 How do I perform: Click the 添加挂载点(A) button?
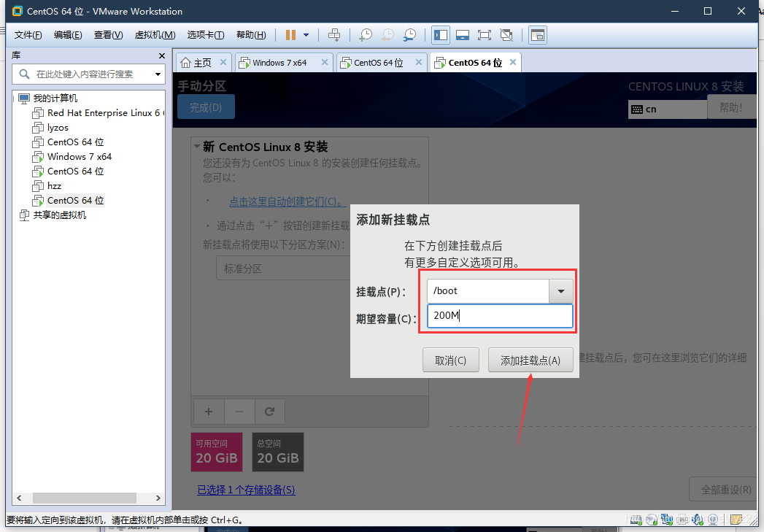[x=530, y=360]
